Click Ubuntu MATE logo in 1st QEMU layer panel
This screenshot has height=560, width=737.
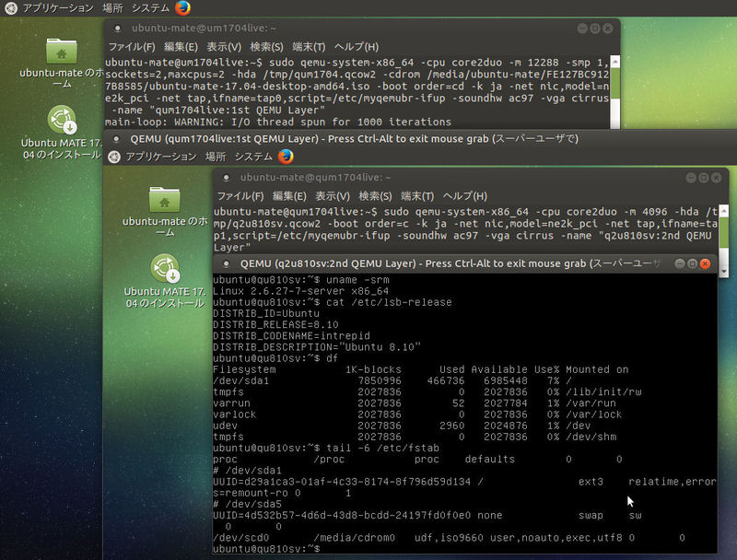coord(114,157)
